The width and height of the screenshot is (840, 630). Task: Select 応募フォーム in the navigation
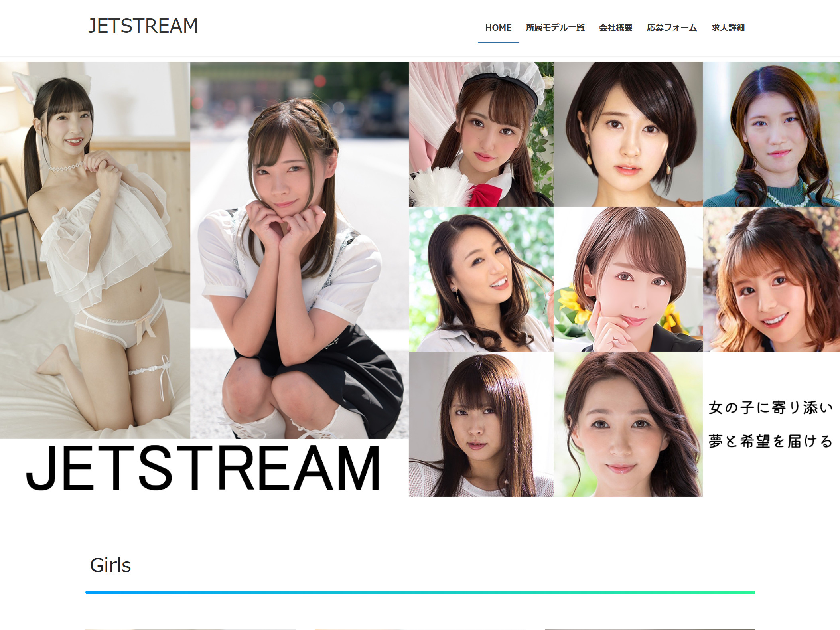point(672,28)
